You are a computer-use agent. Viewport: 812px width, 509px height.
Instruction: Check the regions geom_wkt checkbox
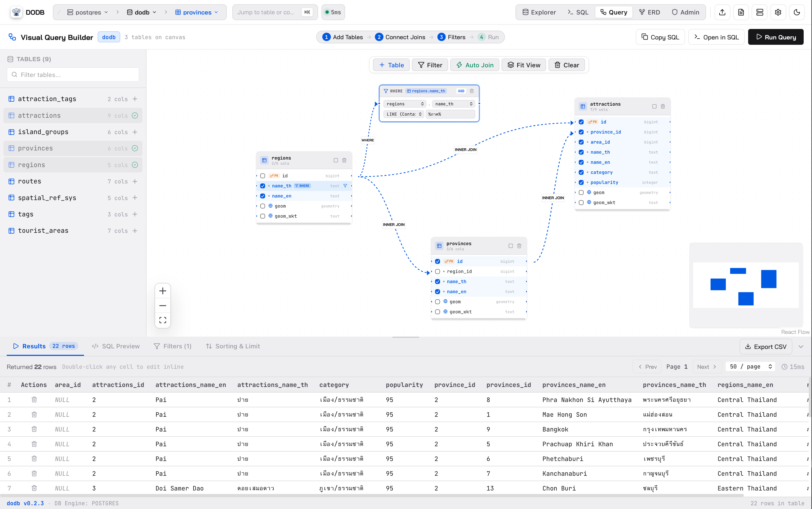pos(263,216)
